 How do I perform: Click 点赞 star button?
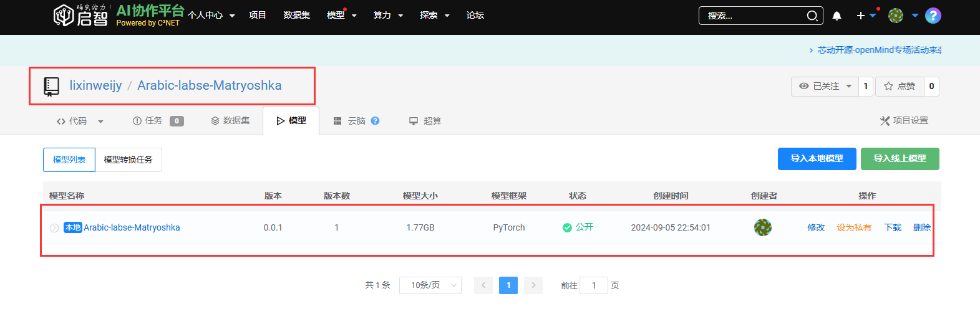pyautogui.click(x=900, y=87)
